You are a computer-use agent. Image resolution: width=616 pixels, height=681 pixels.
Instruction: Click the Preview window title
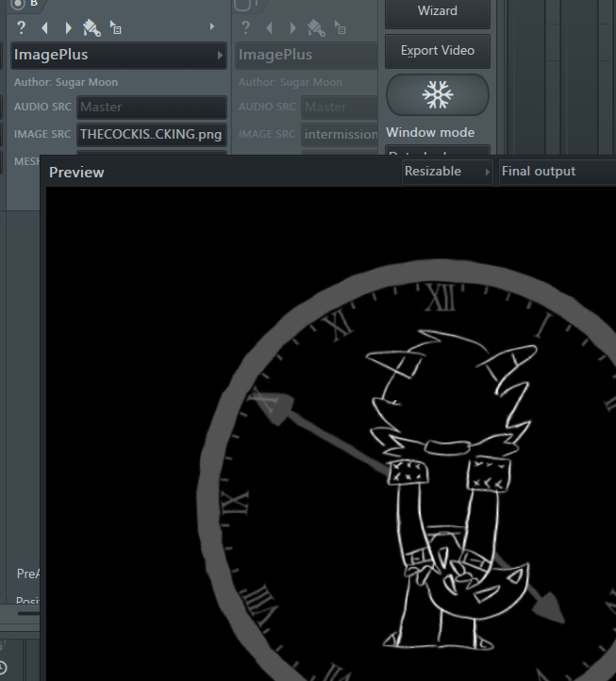tap(76, 173)
